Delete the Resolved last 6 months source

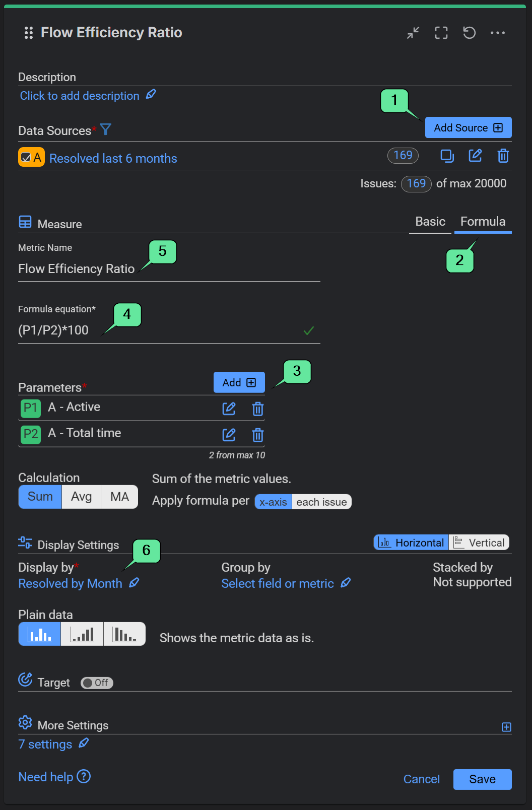click(x=503, y=156)
